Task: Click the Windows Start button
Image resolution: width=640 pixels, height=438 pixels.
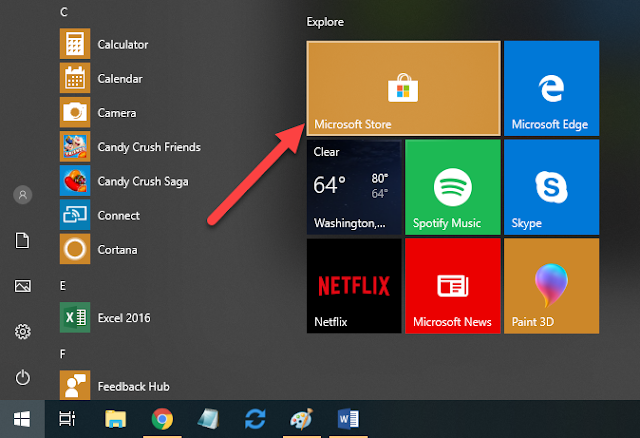Action: [22, 419]
